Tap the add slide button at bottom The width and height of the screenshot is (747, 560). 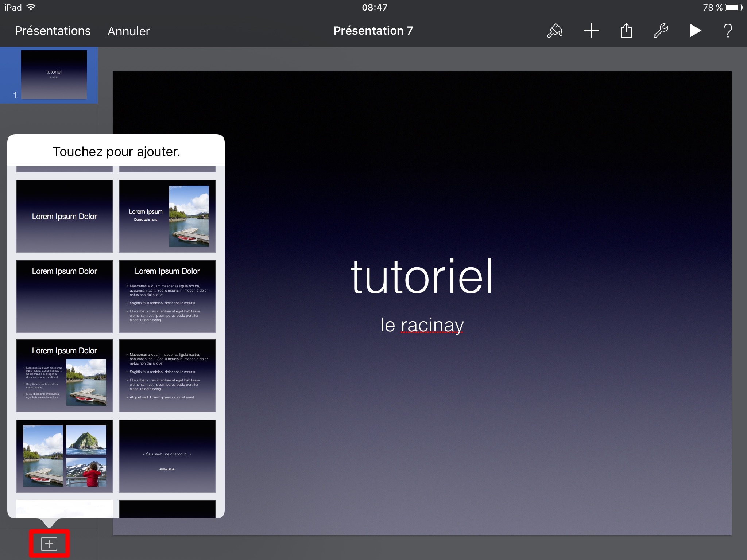pos(49,544)
